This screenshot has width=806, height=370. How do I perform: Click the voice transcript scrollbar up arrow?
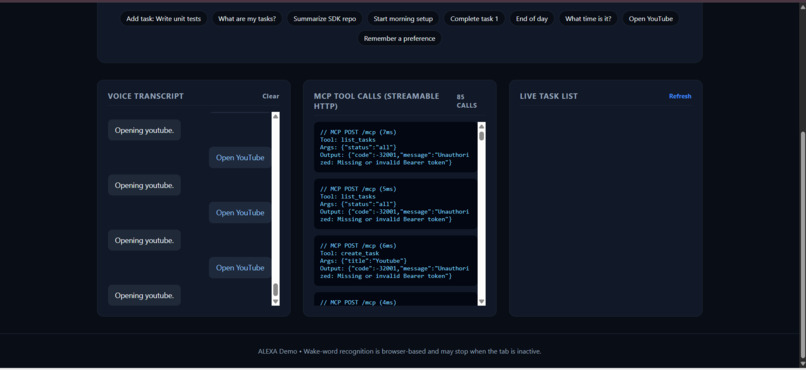tap(276, 117)
